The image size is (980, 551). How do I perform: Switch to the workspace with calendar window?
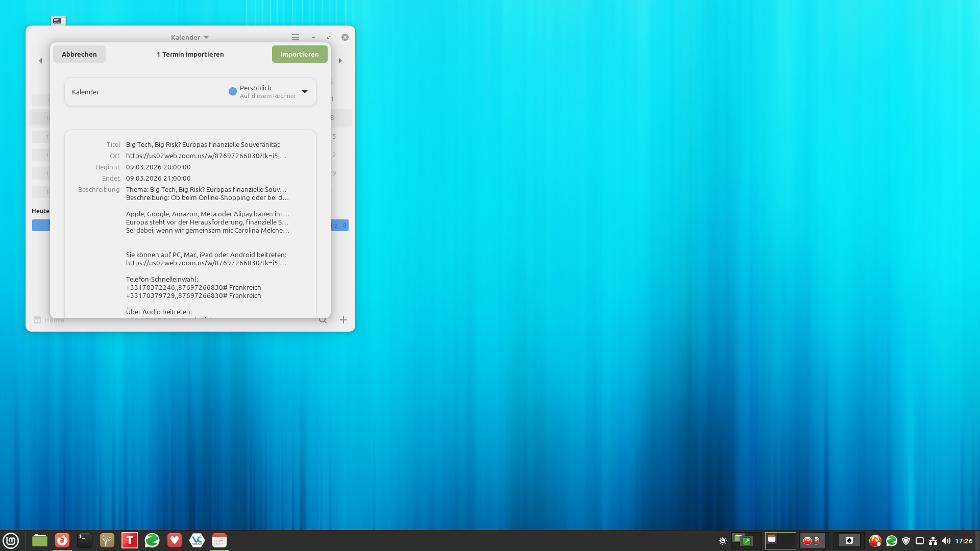(780, 540)
